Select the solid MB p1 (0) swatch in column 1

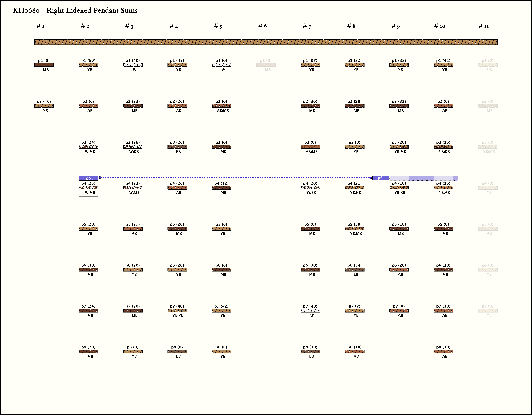(x=44, y=65)
